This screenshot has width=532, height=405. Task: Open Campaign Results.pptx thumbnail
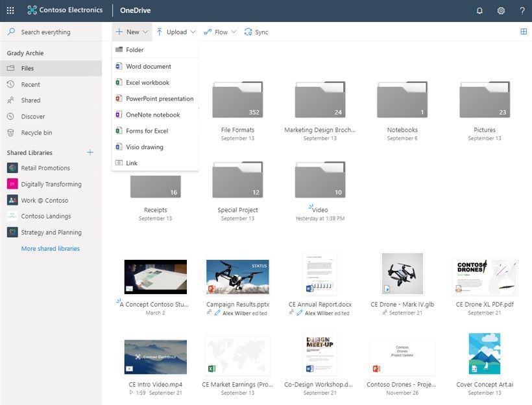click(237, 277)
